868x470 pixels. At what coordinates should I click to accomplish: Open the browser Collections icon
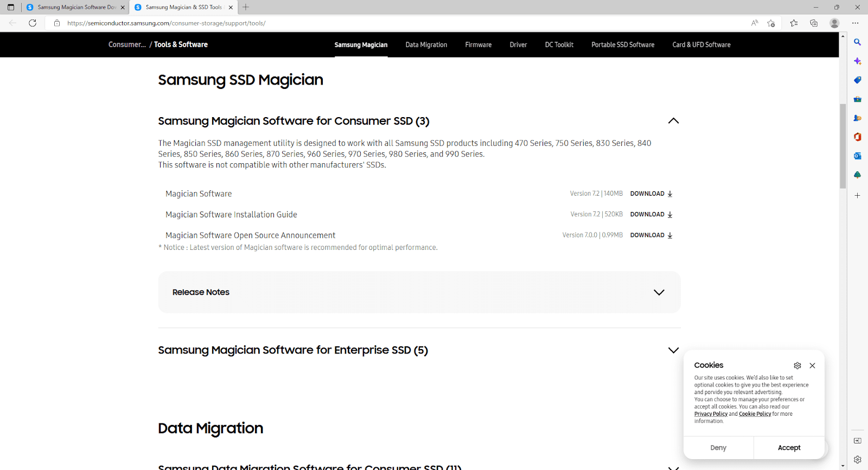coord(814,23)
